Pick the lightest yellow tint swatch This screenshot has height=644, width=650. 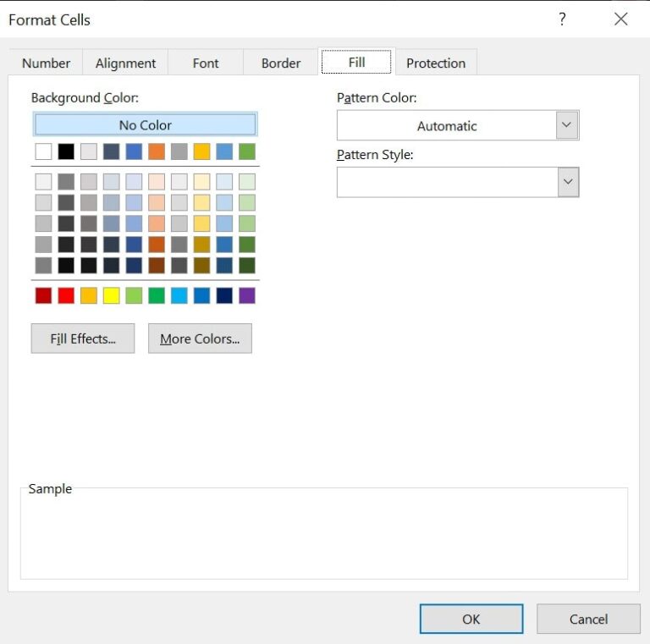202,181
